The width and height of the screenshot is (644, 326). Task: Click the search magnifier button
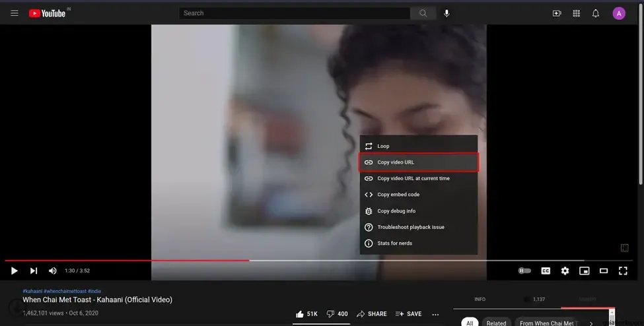423,13
